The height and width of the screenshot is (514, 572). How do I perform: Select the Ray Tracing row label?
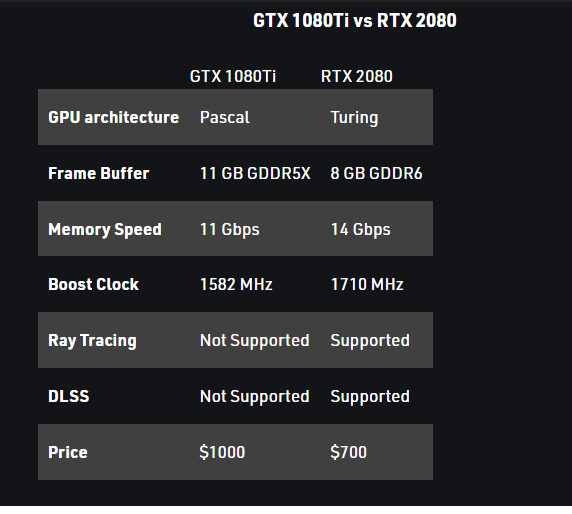92,341
